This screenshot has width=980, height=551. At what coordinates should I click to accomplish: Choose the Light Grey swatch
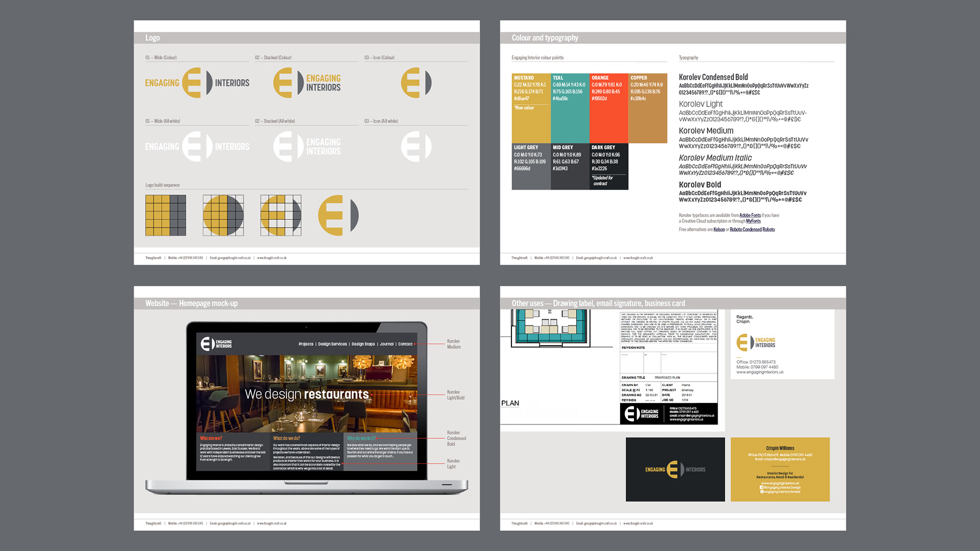pyautogui.click(x=531, y=166)
